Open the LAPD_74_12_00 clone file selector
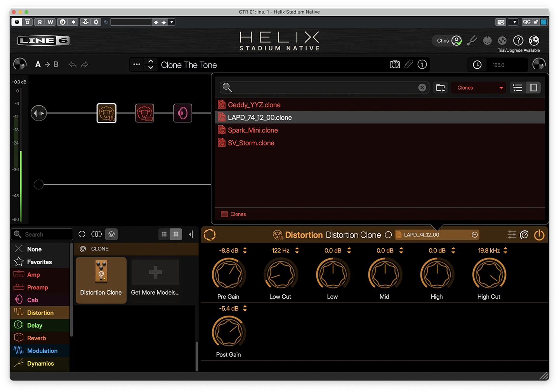The image size is (559, 392). click(x=437, y=235)
